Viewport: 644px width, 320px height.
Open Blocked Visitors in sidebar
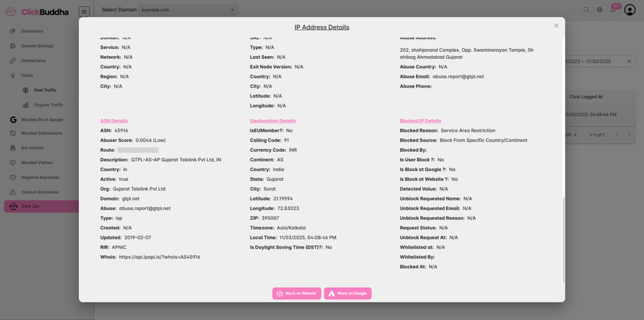(37, 162)
